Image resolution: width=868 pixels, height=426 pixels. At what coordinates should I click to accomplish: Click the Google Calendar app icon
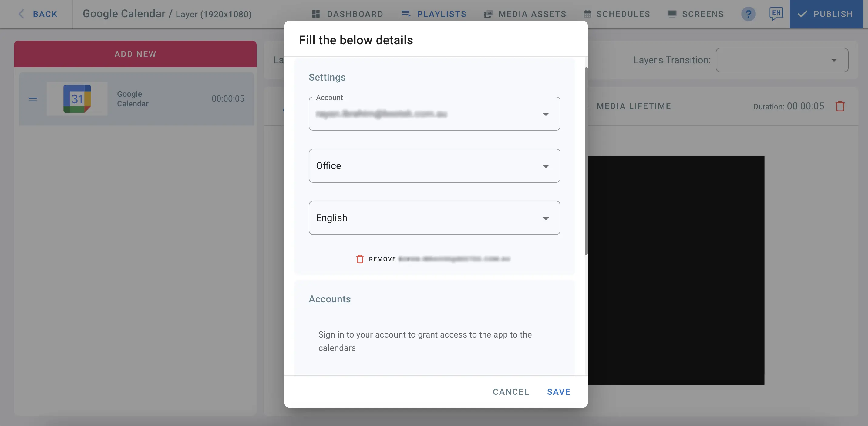[x=77, y=99]
